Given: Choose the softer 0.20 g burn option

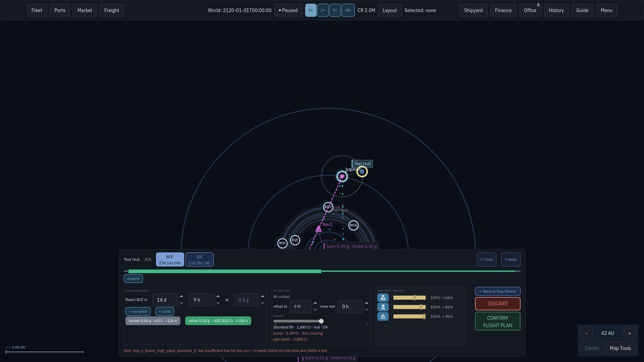Looking at the screenshot, I should pos(218,321).
